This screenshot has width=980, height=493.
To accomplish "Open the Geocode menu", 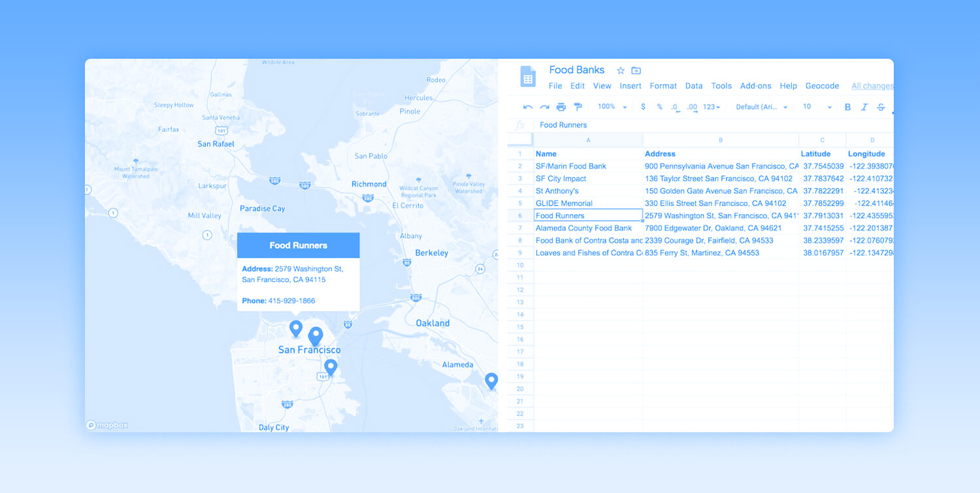I will (x=823, y=86).
